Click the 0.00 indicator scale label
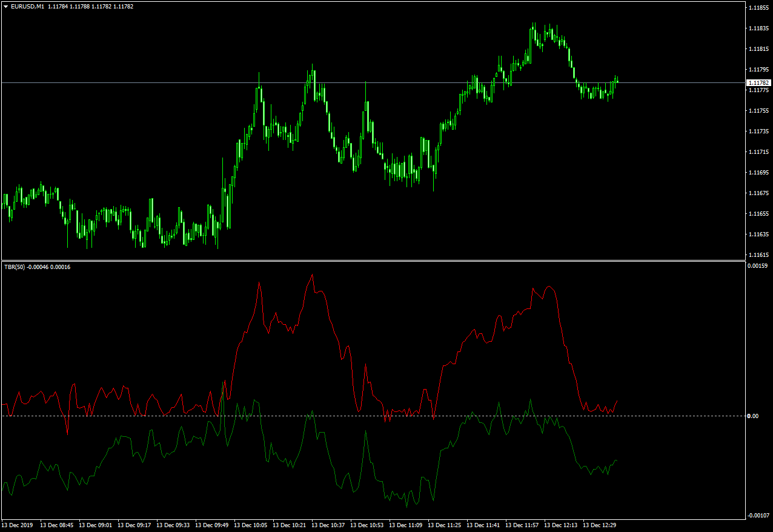Viewport: 773px width, 532px height. [752, 416]
